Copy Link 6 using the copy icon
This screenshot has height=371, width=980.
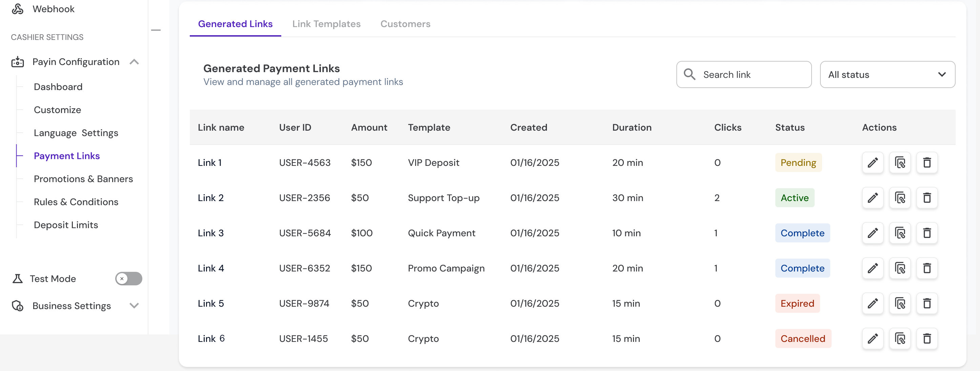(900, 339)
